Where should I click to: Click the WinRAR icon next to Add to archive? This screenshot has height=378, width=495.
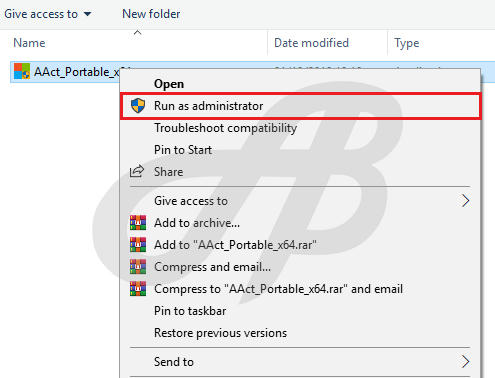tap(138, 223)
